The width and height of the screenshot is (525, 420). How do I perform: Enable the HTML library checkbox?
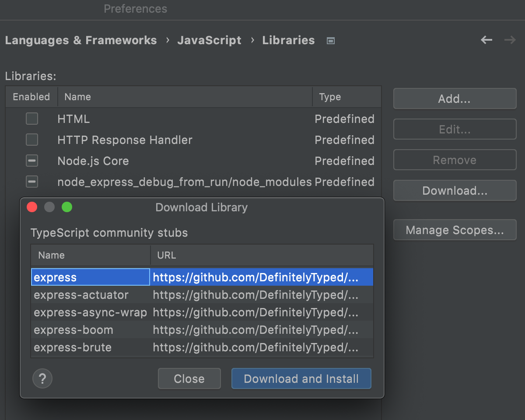click(32, 119)
